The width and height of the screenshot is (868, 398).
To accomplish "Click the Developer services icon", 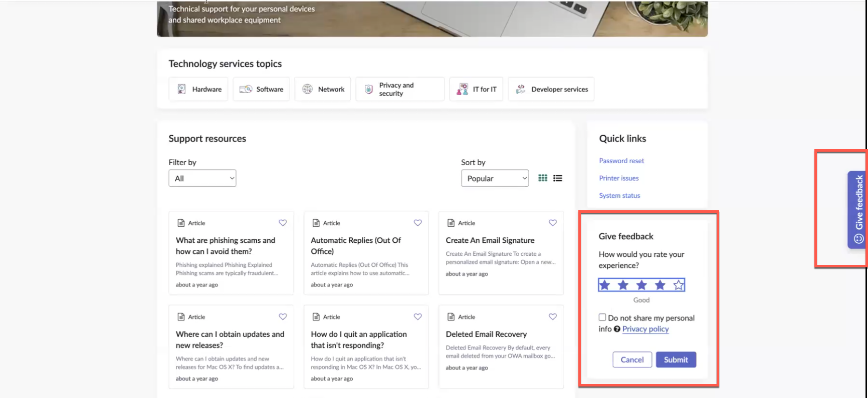I will tap(521, 89).
